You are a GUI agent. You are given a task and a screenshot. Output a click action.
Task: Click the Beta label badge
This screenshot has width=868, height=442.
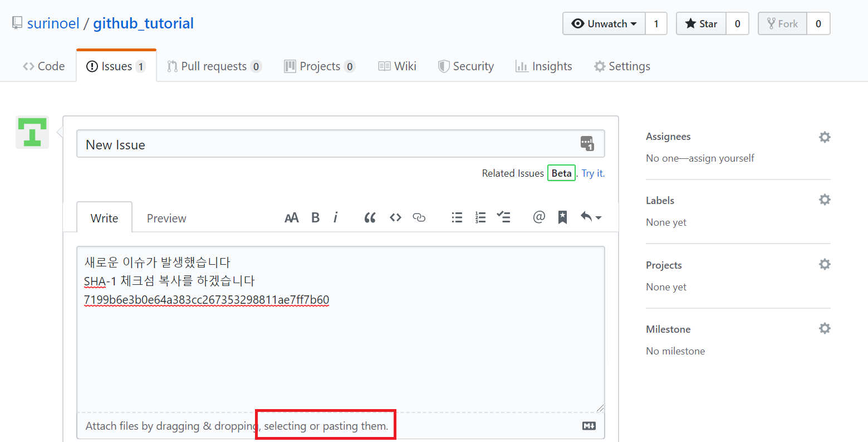pos(561,173)
